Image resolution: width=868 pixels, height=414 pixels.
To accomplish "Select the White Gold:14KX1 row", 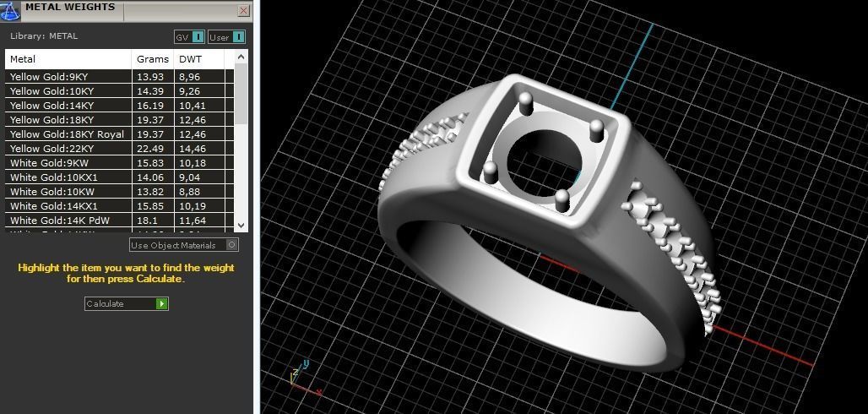I will (x=120, y=206).
